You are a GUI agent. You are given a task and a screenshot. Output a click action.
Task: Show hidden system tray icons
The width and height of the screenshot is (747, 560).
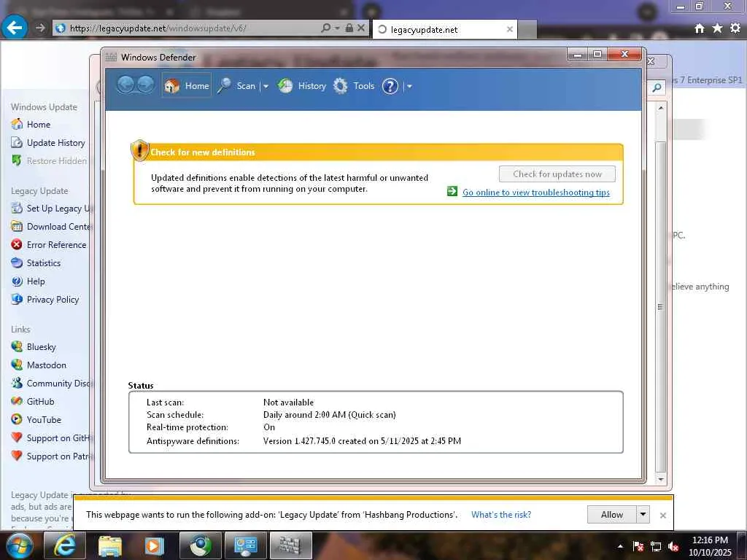pyautogui.click(x=620, y=546)
